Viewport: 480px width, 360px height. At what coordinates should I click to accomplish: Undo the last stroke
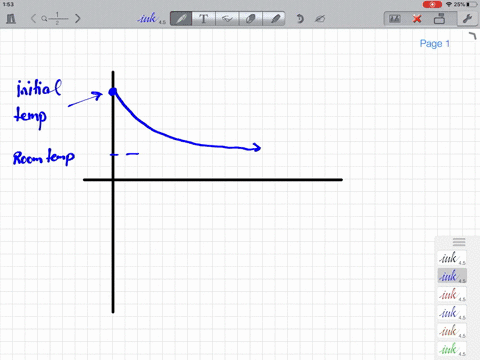point(300,18)
